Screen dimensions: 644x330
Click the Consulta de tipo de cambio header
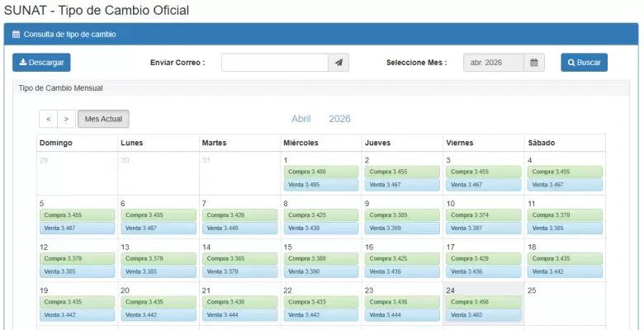(x=69, y=35)
